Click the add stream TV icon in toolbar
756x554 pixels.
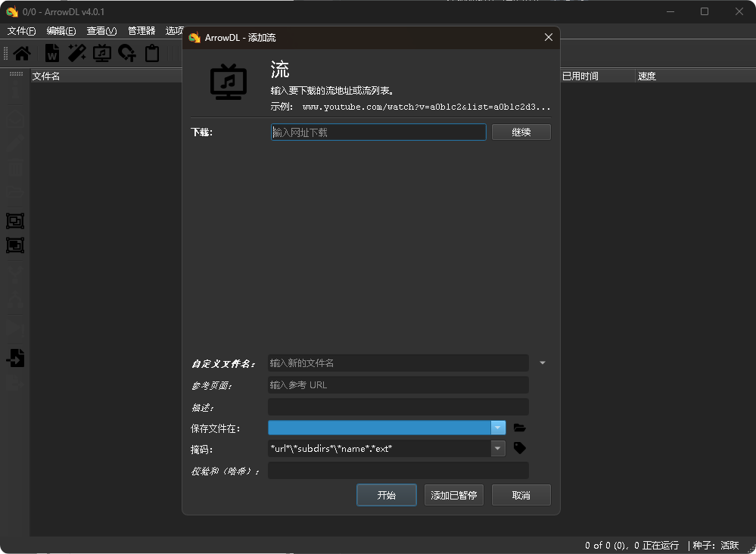(x=101, y=53)
